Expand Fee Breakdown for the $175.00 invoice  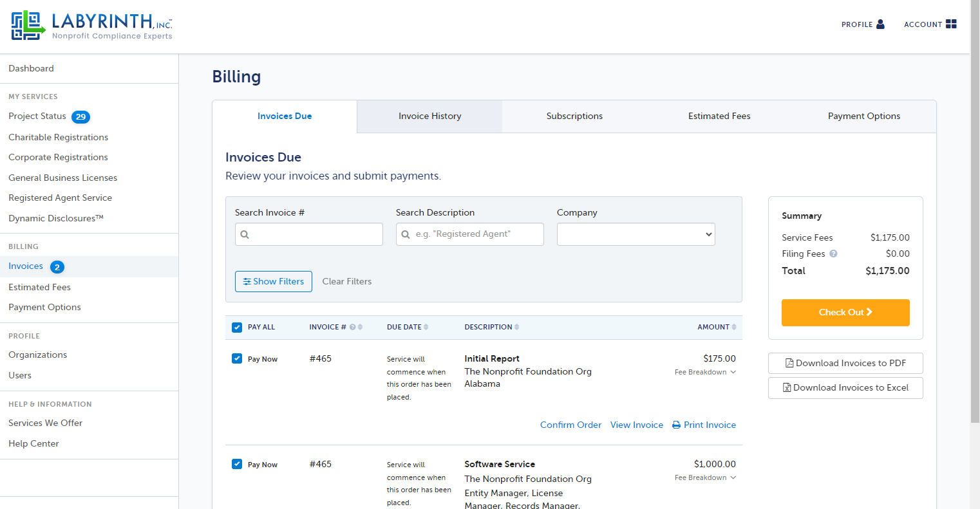(705, 373)
